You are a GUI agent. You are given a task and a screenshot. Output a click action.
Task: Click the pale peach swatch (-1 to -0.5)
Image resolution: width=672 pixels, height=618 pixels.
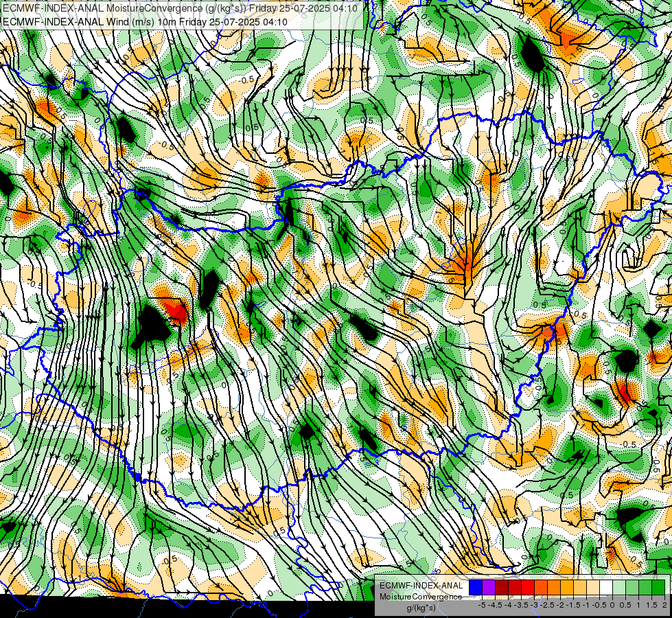coord(593,588)
